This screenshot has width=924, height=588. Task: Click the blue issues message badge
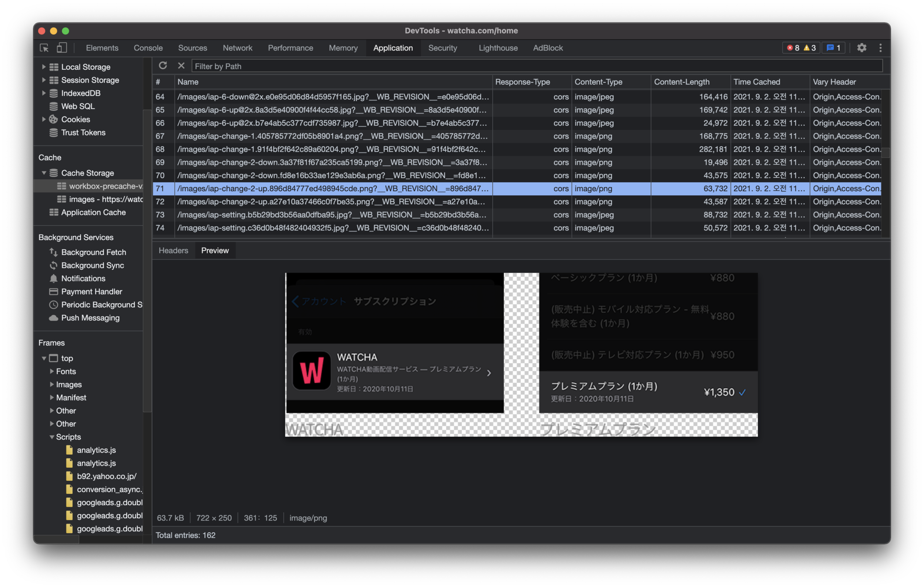[x=833, y=48]
